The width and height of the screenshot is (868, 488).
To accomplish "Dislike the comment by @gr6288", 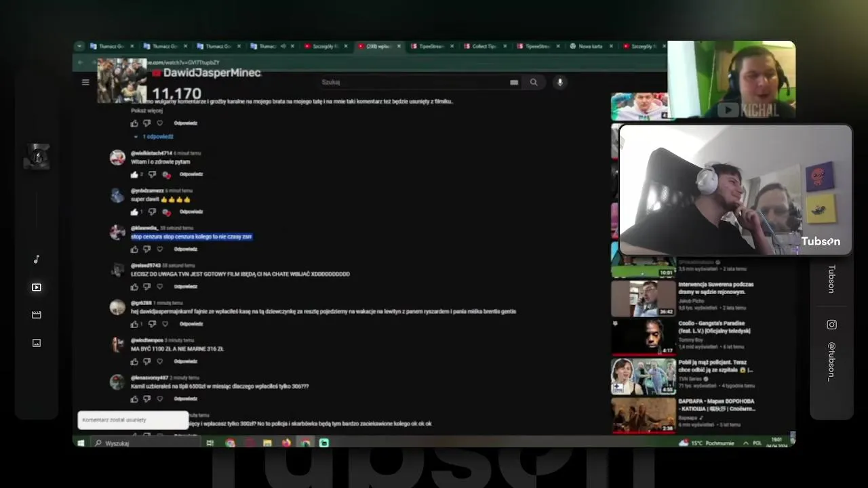I will 152,324.
